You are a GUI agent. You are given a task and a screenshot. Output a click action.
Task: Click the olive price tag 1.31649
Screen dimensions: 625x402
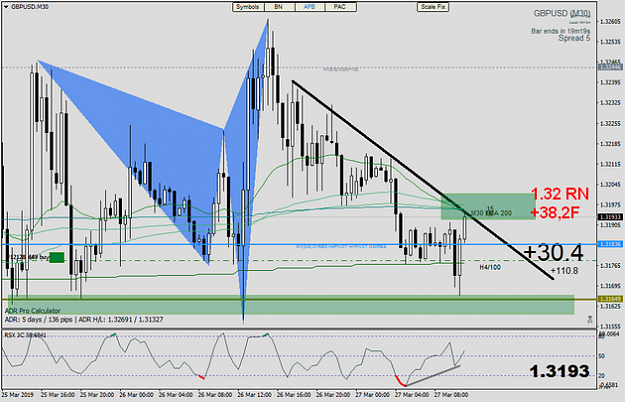click(x=610, y=299)
